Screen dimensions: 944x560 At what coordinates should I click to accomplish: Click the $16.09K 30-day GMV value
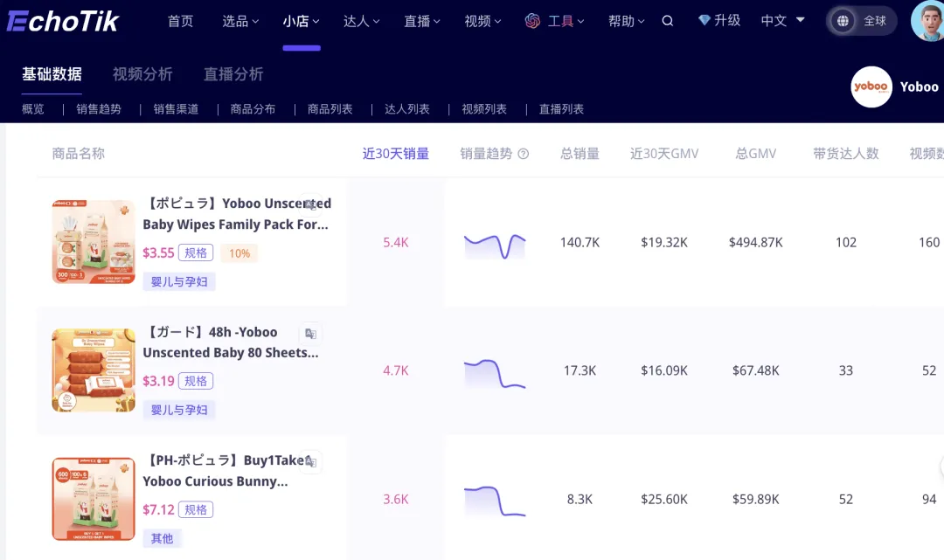[664, 370]
